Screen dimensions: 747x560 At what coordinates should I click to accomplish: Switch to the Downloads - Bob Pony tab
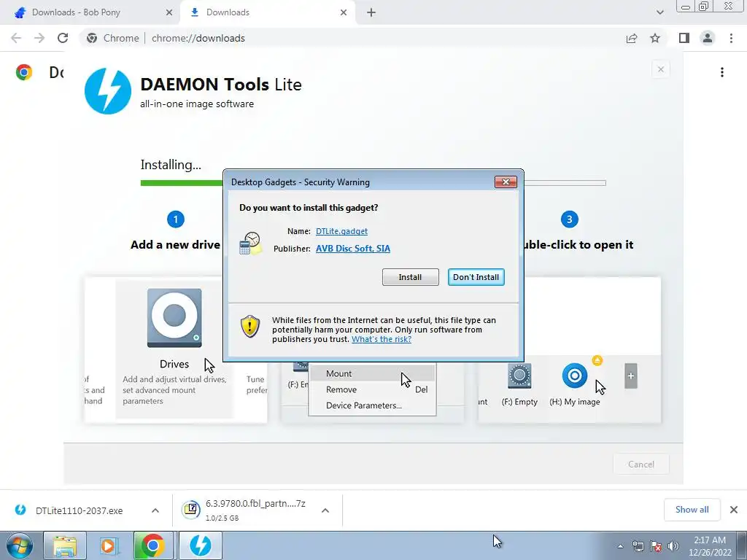[x=90, y=12]
